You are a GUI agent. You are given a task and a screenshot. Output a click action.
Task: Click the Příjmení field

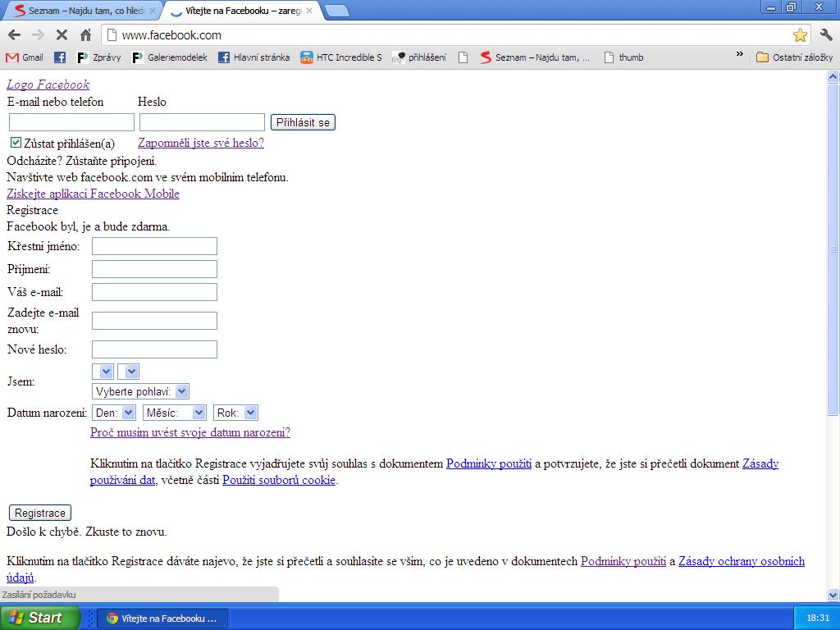(x=154, y=269)
